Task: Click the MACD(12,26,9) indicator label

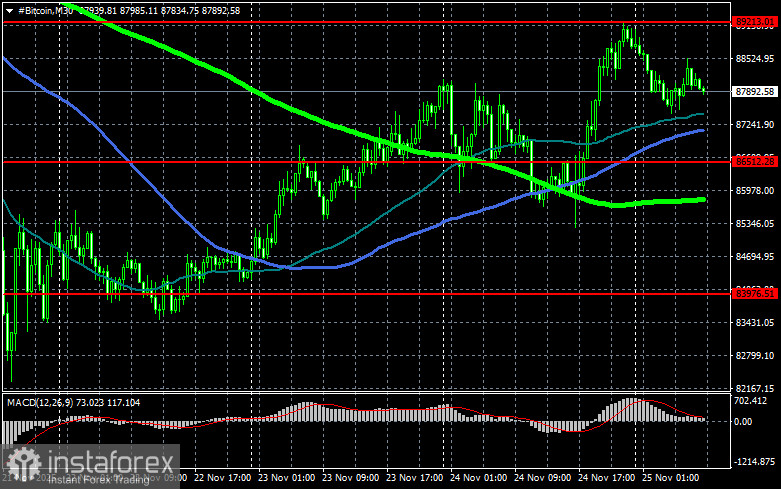Action: [38, 402]
